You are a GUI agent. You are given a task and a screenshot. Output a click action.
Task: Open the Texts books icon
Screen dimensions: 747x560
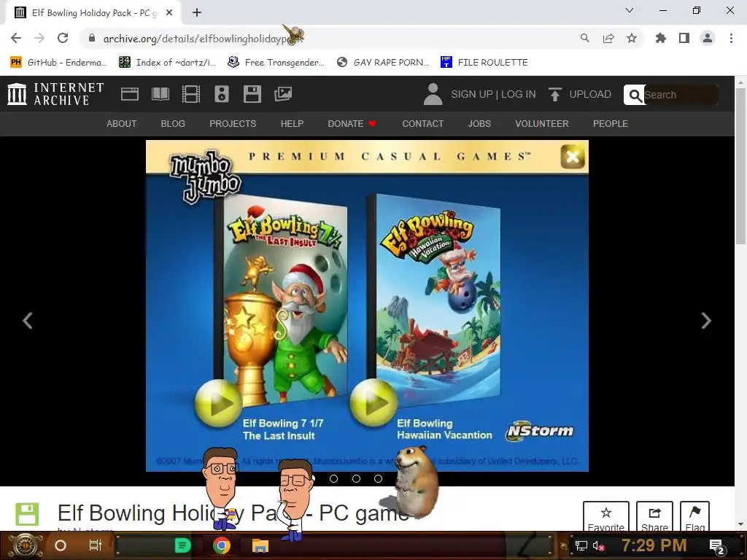(x=160, y=94)
